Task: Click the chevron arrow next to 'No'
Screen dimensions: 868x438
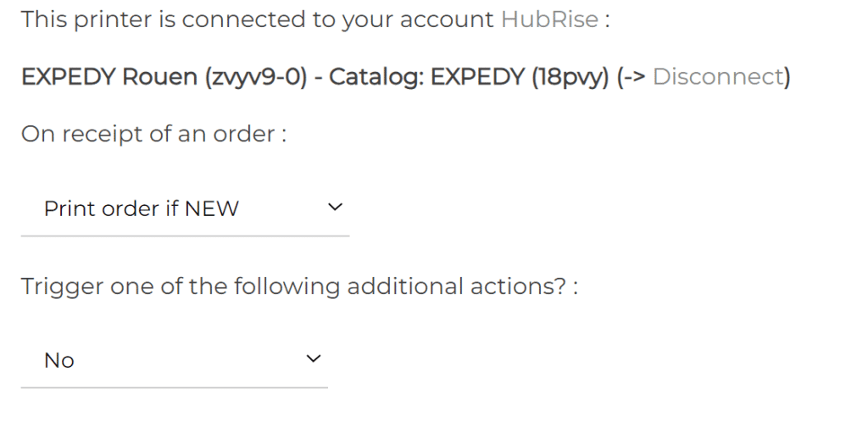Action: point(314,359)
